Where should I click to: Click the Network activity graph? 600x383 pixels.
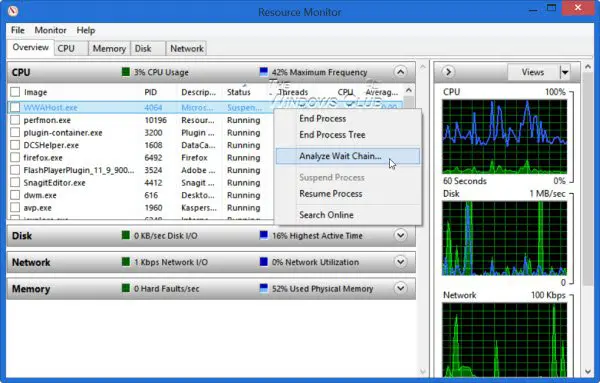(x=504, y=340)
